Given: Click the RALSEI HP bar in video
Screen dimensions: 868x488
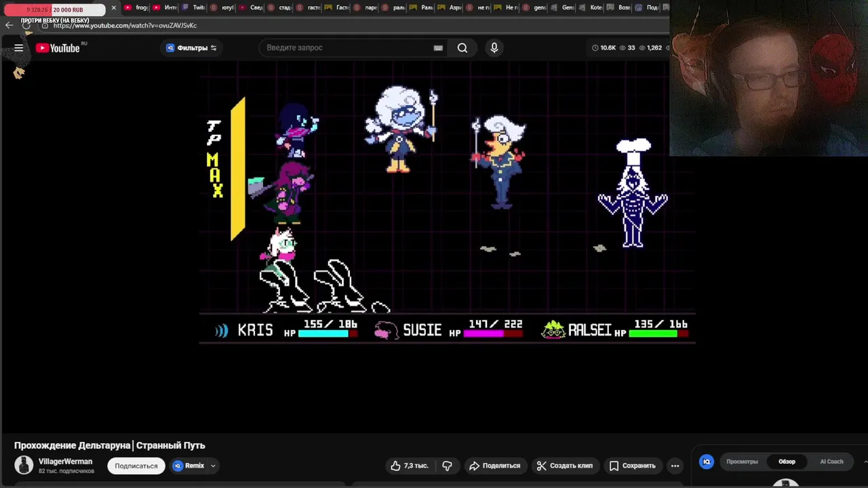Looking at the screenshot, I should (x=658, y=333).
